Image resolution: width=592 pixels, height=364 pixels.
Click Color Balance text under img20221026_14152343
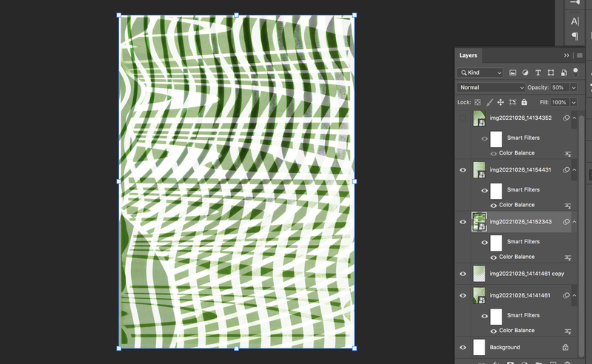click(x=517, y=257)
